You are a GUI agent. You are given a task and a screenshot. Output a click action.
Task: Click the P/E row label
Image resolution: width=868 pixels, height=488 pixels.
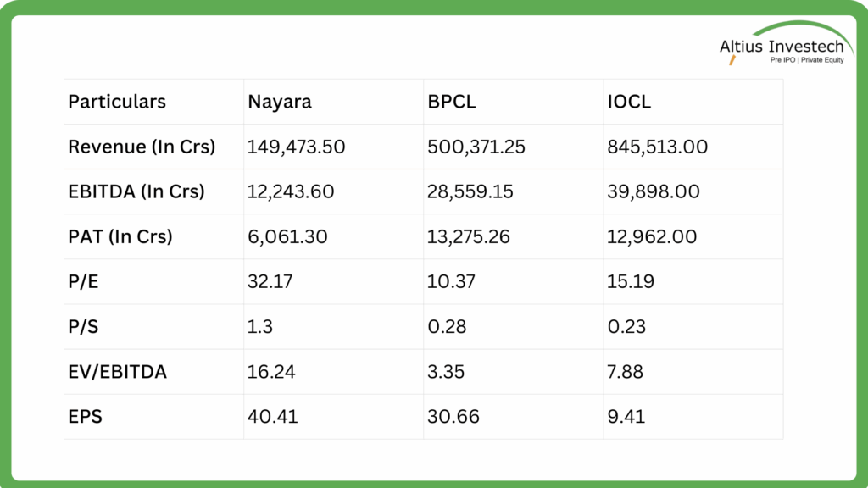coord(83,281)
